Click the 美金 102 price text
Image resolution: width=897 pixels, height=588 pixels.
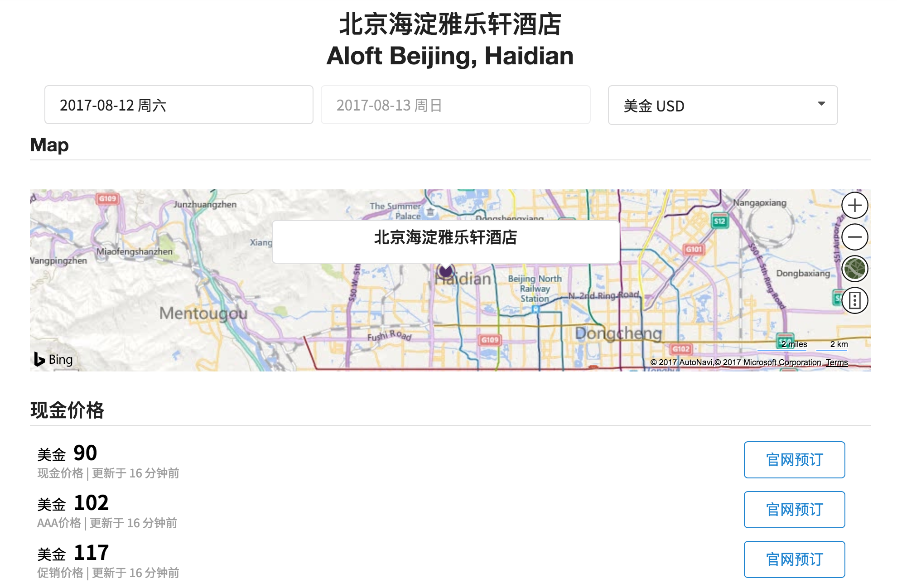point(73,503)
